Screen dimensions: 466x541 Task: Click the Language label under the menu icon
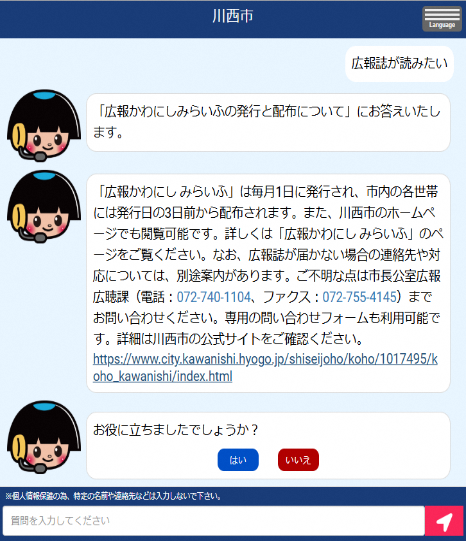click(x=442, y=25)
